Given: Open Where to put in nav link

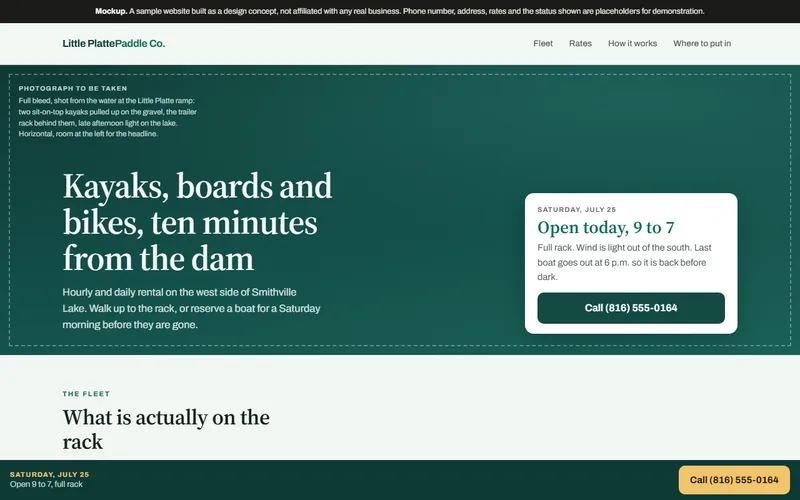Looking at the screenshot, I should (x=702, y=43).
